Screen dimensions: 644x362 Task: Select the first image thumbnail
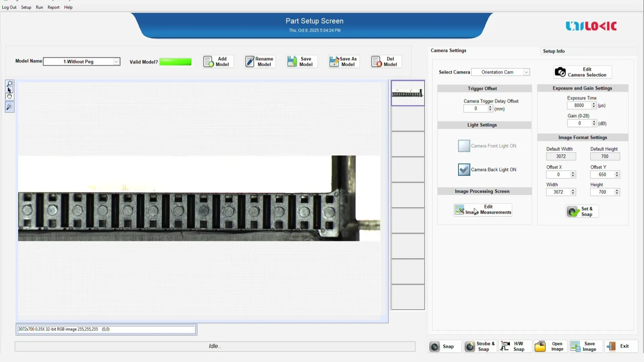tap(408, 93)
